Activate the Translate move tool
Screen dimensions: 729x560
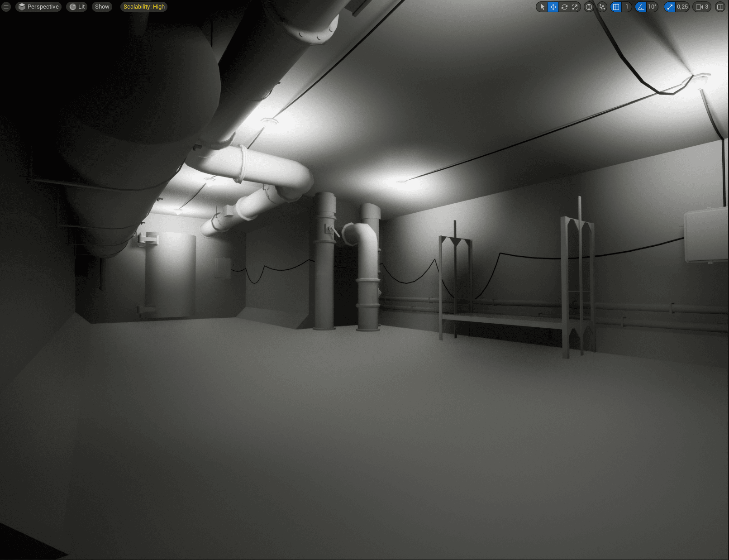(x=553, y=7)
